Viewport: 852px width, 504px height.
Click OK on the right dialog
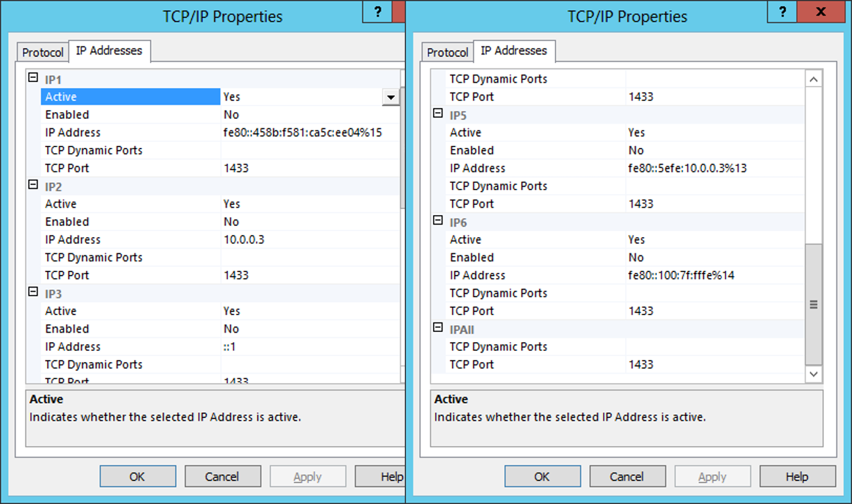pyautogui.click(x=543, y=476)
